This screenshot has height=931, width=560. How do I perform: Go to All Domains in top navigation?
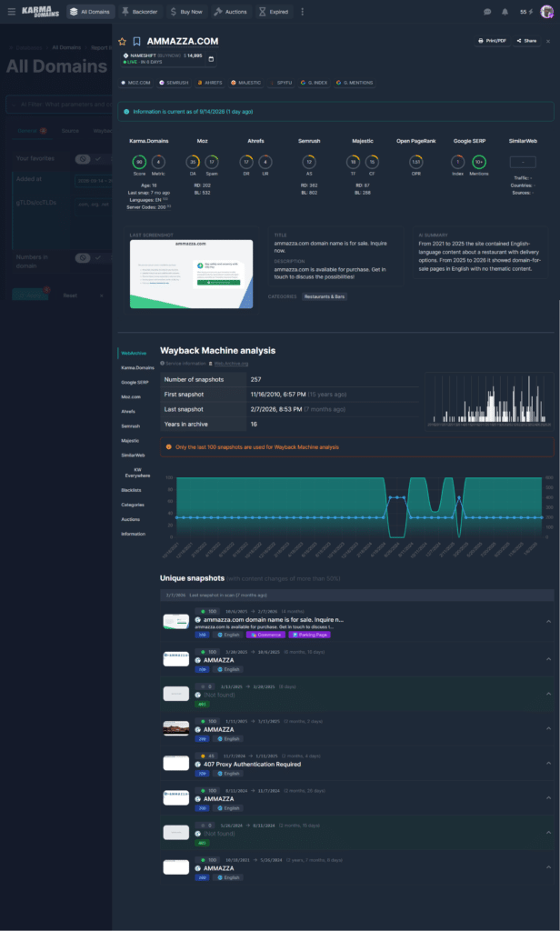point(91,12)
